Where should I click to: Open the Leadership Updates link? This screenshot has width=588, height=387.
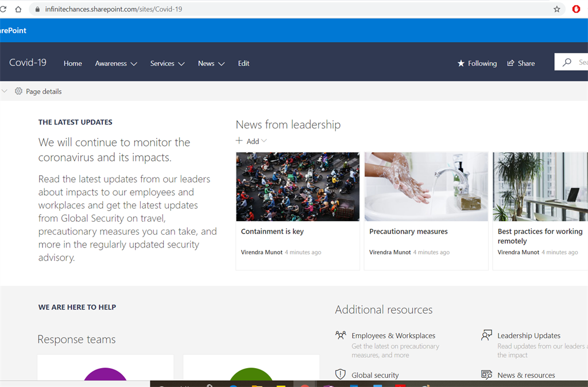(x=529, y=336)
